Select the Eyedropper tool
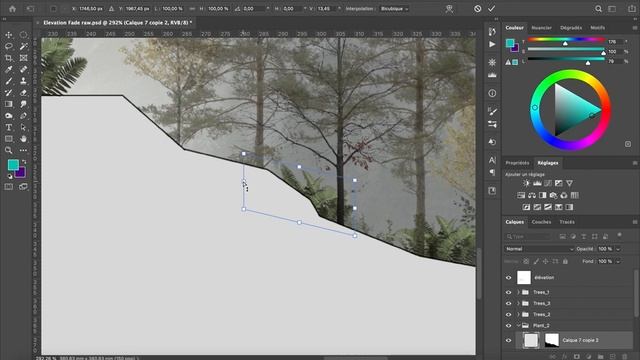This screenshot has width=640, height=360. tap(9, 69)
